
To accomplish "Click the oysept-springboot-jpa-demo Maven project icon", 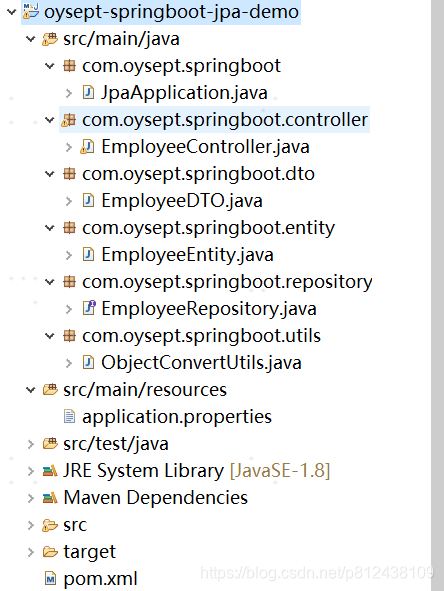I will tap(31, 11).
